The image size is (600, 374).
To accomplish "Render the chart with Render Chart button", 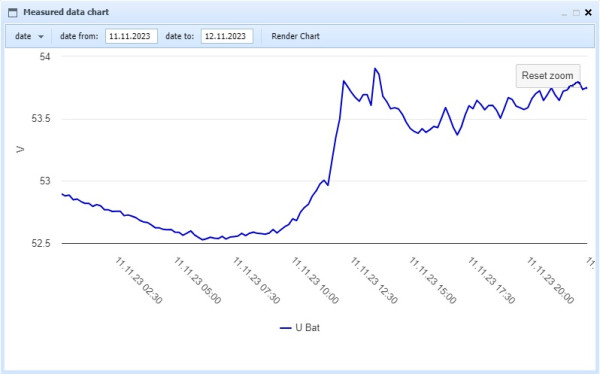I will [x=295, y=36].
